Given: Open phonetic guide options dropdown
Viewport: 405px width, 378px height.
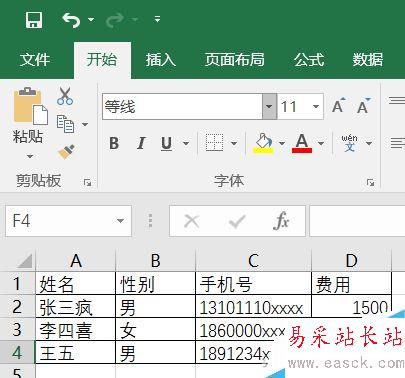Looking at the screenshot, I should click(369, 143).
